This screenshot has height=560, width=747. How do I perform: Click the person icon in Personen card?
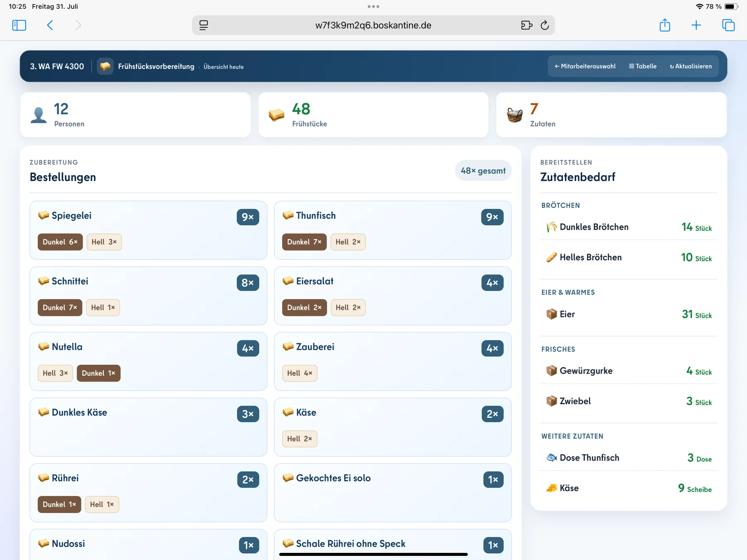[39, 115]
